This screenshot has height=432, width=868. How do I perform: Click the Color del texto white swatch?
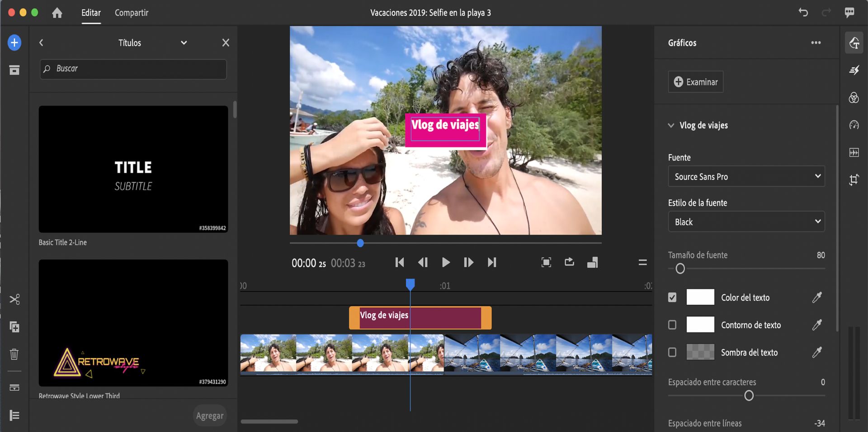[x=700, y=297]
